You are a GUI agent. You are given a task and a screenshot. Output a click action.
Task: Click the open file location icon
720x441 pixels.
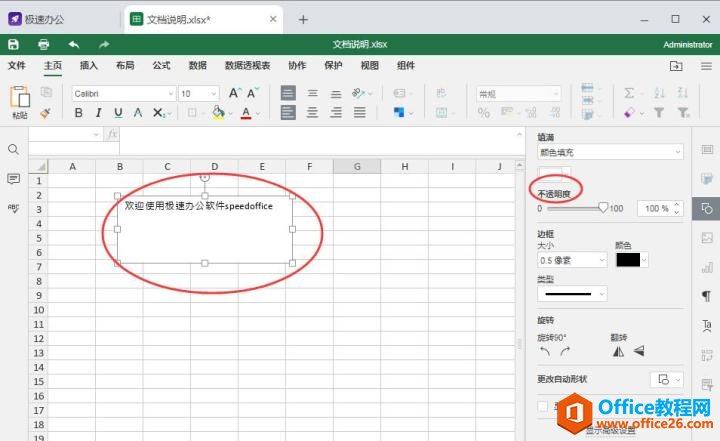point(676,66)
